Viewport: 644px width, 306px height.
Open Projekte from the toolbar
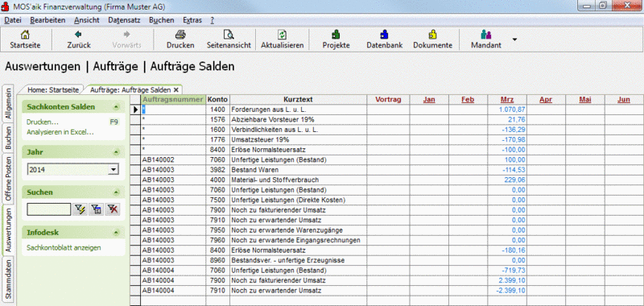click(336, 35)
